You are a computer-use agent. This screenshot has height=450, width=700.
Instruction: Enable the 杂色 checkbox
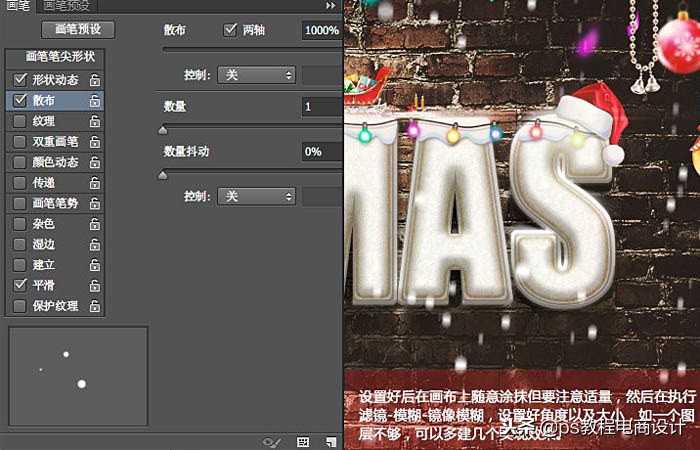point(20,224)
